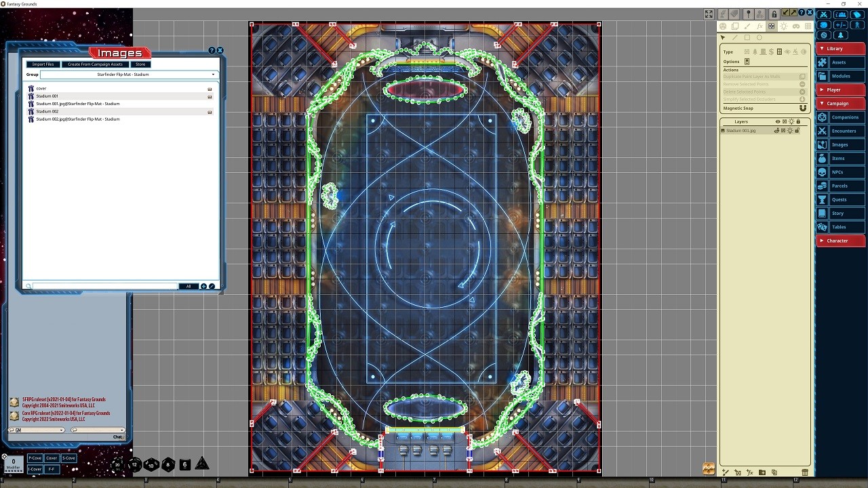Open the lighting bulb tool in the image toolbar

(x=785, y=26)
